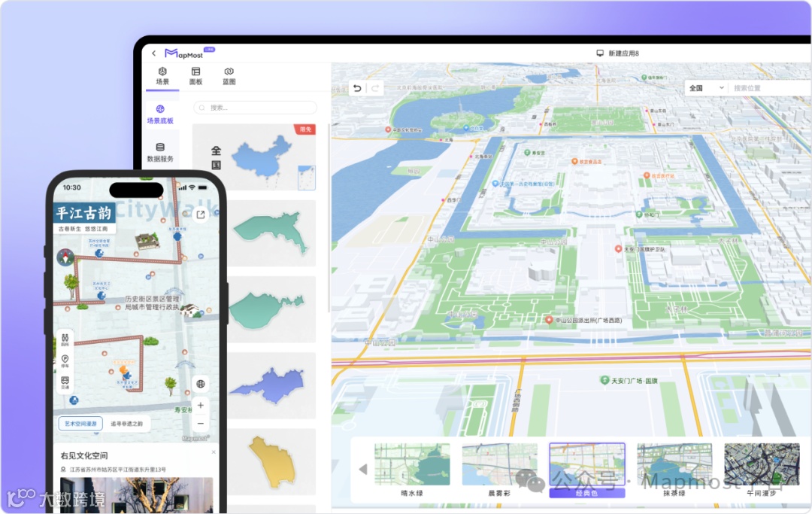The height and width of the screenshot is (514, 812).
Task: Choose the 经典色 map style thumbnail
Action: point(586,470)
